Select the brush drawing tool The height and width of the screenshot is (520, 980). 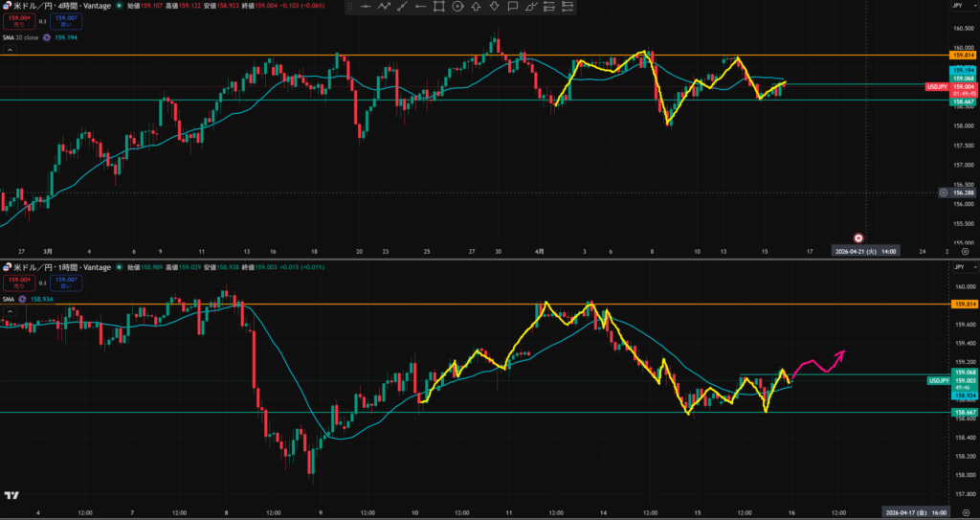pos(531,7)
